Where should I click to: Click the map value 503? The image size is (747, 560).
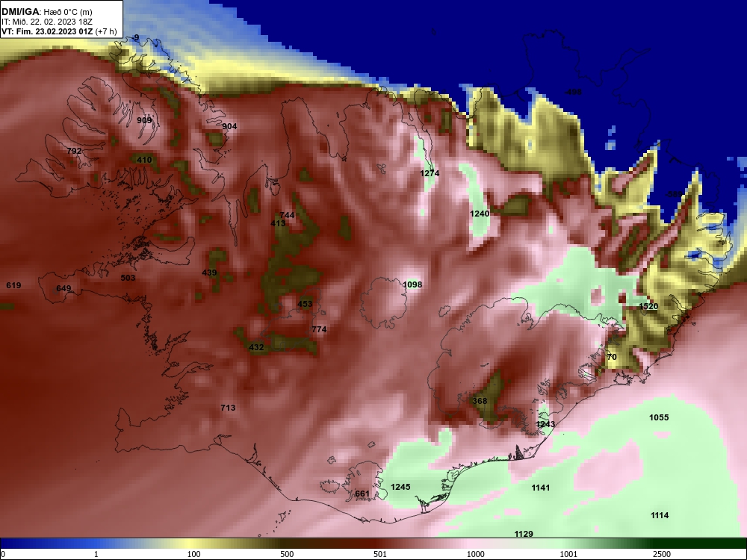pyautogui.click(x=128, y=278)
